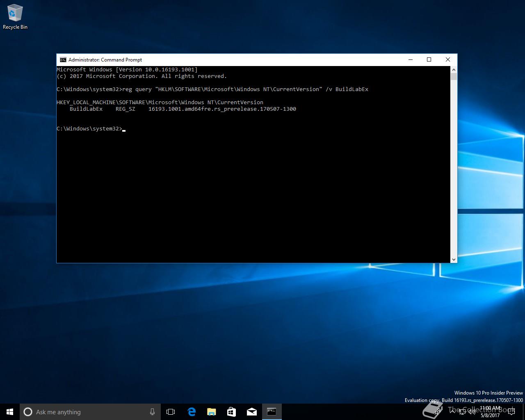Open the Action Center notifications icon
This screenshot has height=420, width=525.
(511, 412)
